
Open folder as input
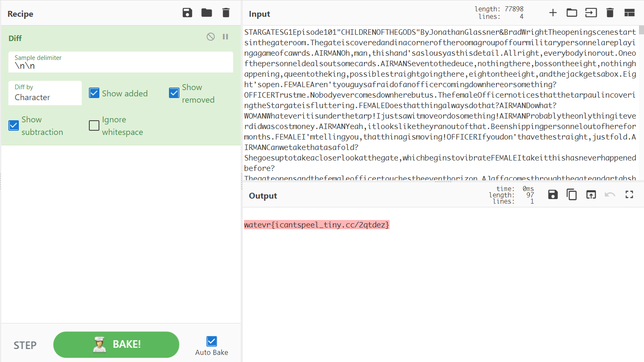pyautogui.click(x=572, y=13)
